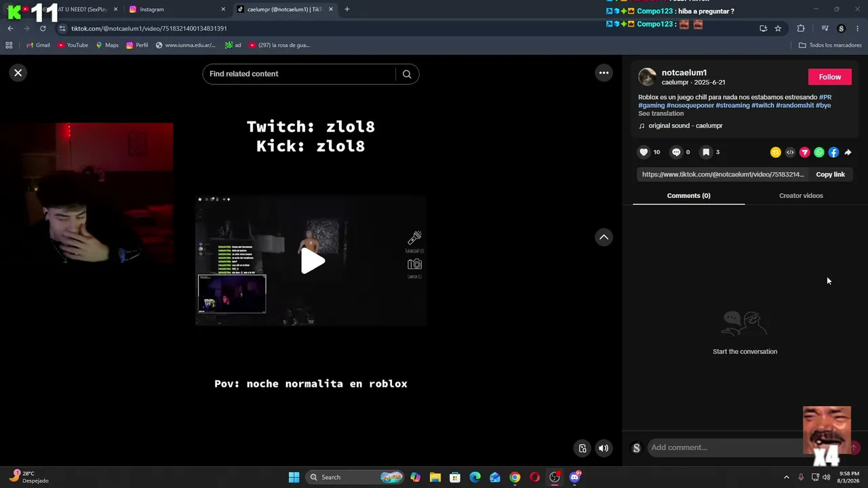Open the notcaelum1 username link
Image resolution: width=868 pixels, height=488 pixels.
[x=684, y=73]
